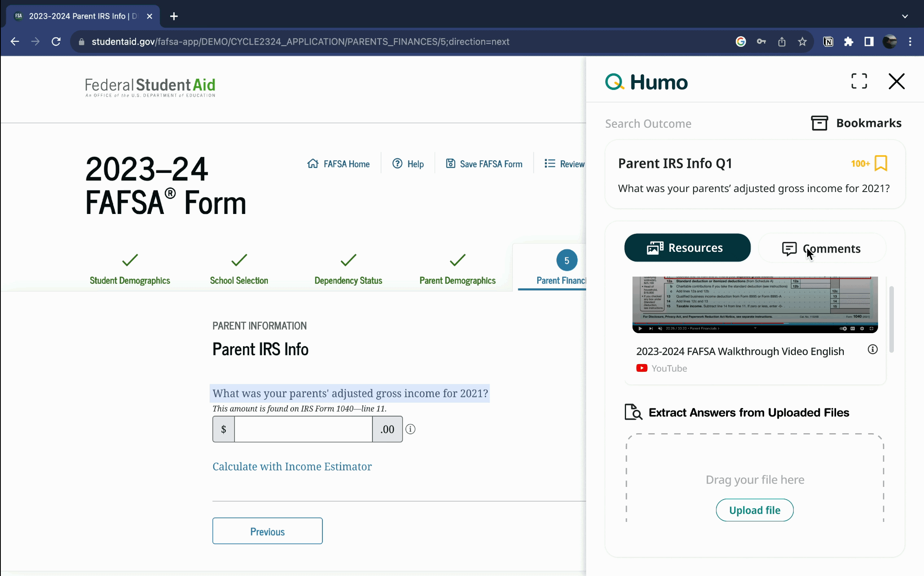The image size is (924, 576).
Task: Click the Upload file button
Action: 755,510
